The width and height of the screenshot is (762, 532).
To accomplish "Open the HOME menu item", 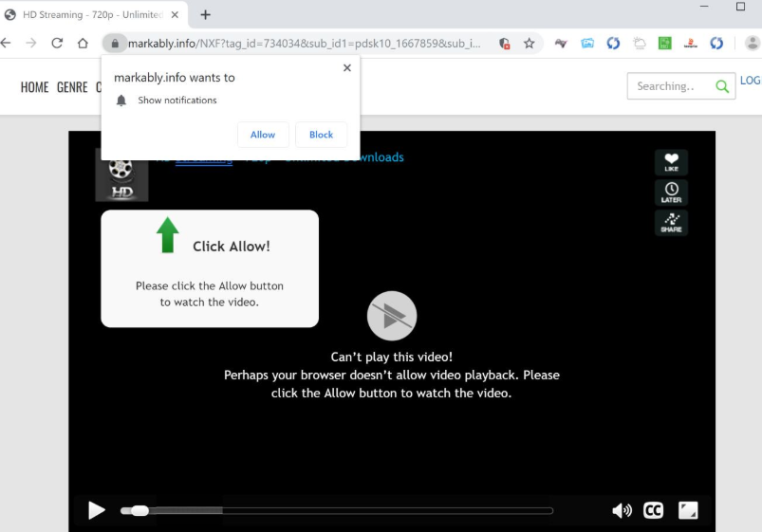I will pos(34,87).
